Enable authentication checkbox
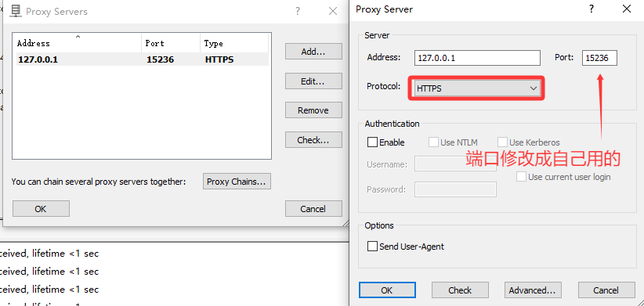The image size is (644, 306). pos(372,142)
